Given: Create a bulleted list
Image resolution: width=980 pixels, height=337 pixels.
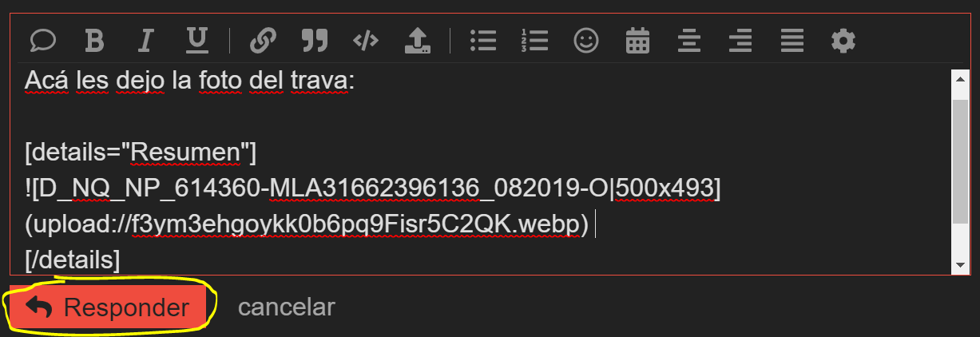Looking at the screenshot, I should coord(483,40).
